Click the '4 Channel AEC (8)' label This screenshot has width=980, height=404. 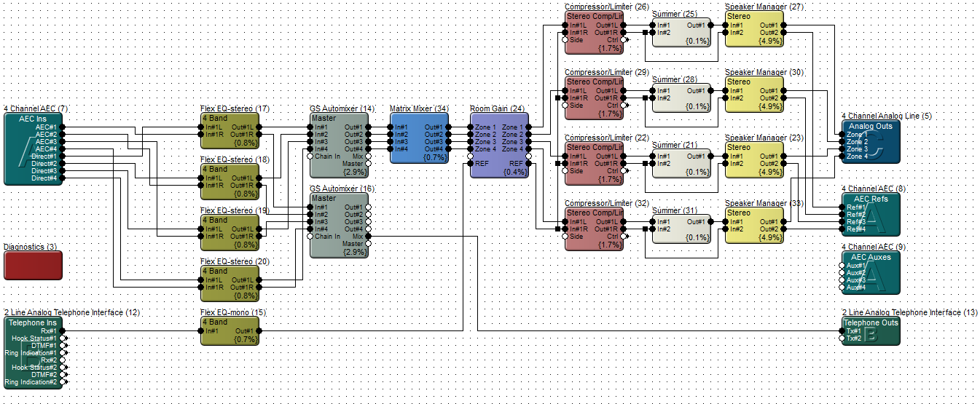point(874,189)
